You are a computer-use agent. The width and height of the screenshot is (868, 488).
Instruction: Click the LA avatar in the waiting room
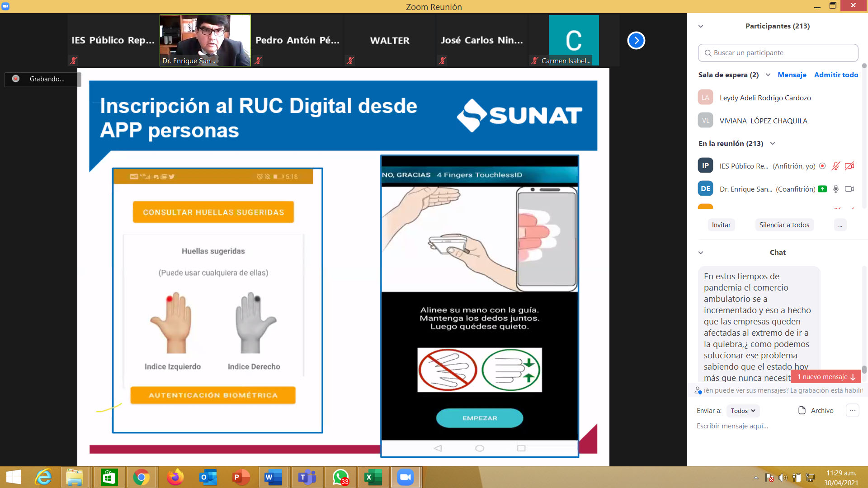(705, 98)
